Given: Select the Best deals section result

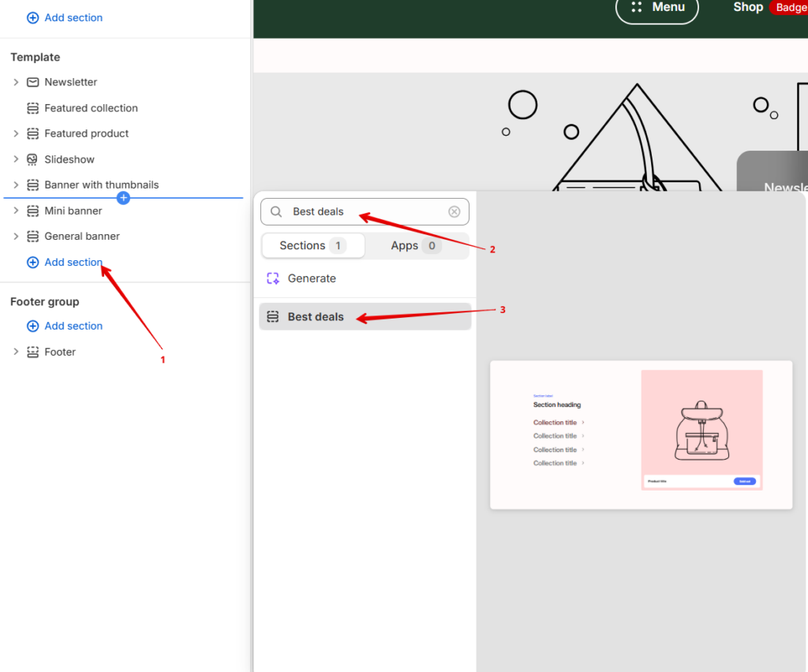Looking at the screenshot, I should point(365,317).
